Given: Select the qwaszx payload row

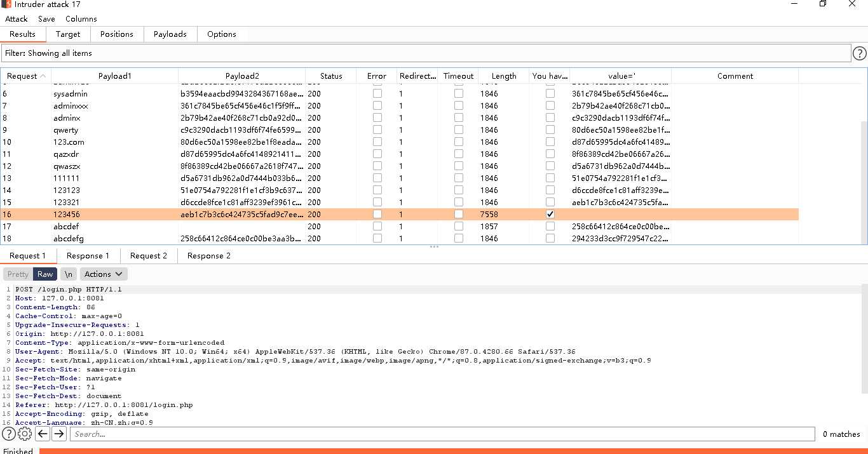Looking at the screenshot, I should coord(399,166).
